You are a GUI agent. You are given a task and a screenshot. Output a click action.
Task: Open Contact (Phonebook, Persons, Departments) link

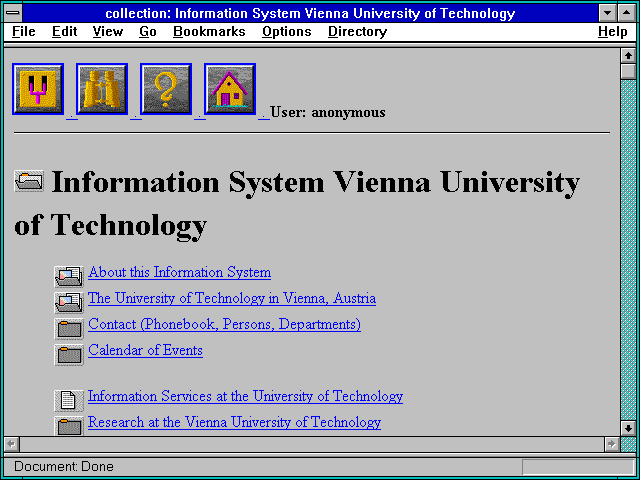click(x=224, y=324)
